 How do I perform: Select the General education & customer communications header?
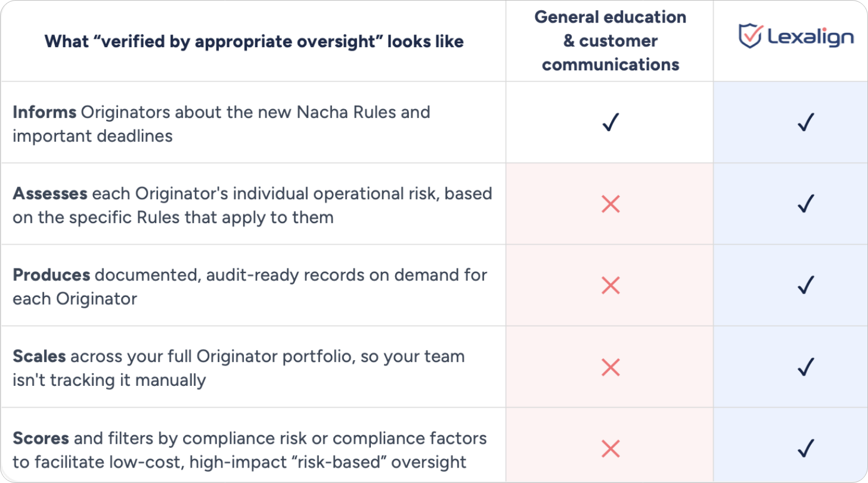(x=610, y=41)
